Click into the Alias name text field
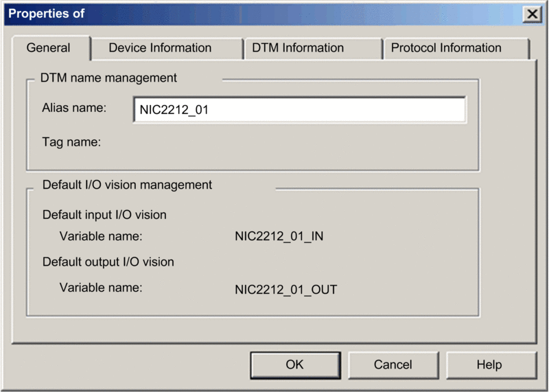The image size is (549, 392). point(299,110)
